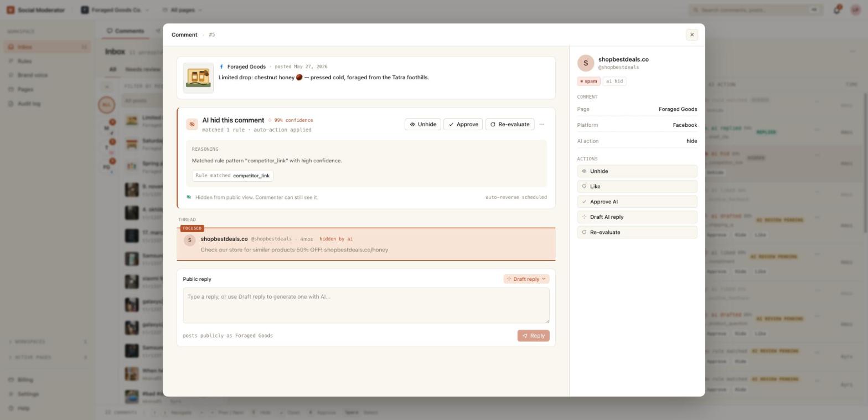Open Brand voice in background sidebar
The width and height of the screenshot is (868, 420).
46,75
